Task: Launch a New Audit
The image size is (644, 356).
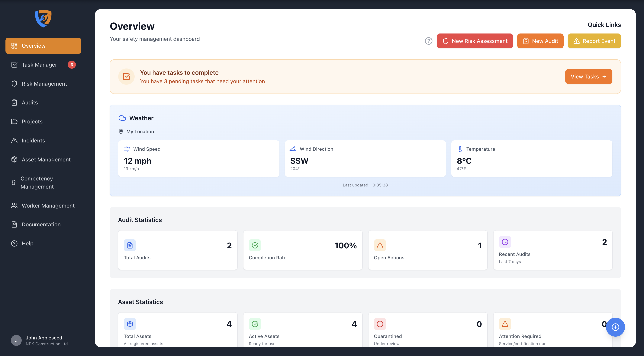Action: pyautogui.click(x=540, y=41)
